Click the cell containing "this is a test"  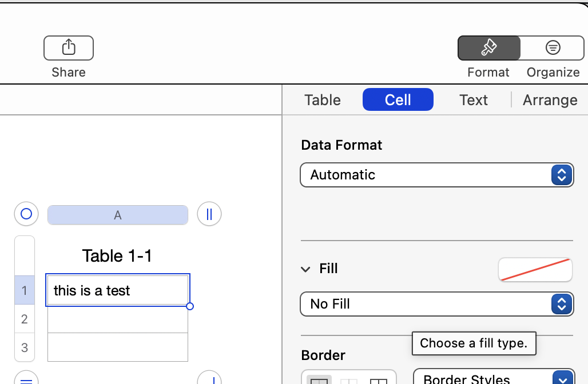pos(118,290)
